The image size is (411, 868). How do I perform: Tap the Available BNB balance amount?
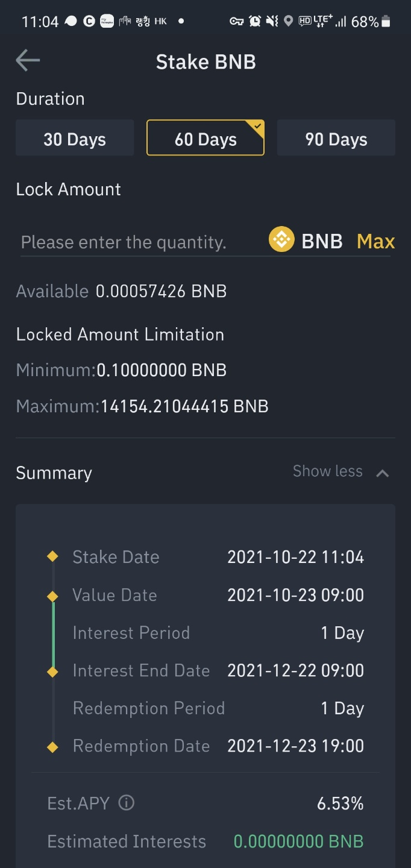161,291
